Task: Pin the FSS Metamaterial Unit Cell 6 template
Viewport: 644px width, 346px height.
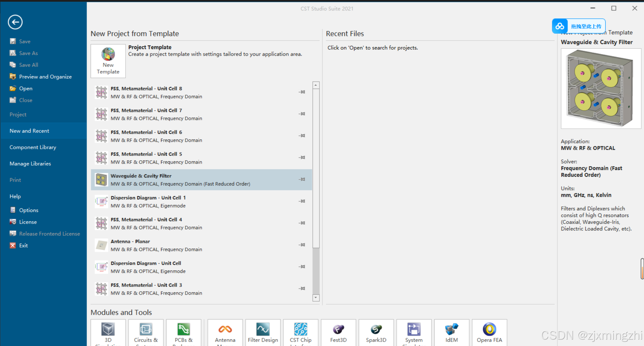Action: coord(302,136)
